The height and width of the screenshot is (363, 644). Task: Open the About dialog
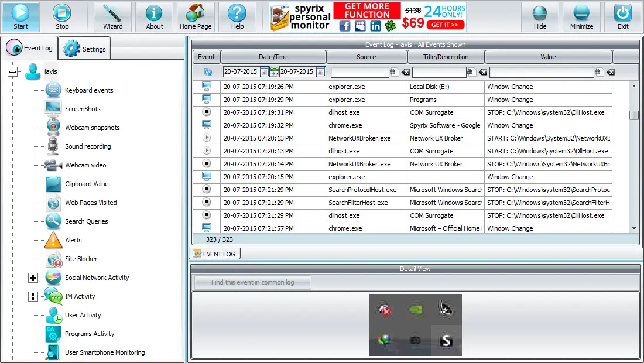[155, 17]
